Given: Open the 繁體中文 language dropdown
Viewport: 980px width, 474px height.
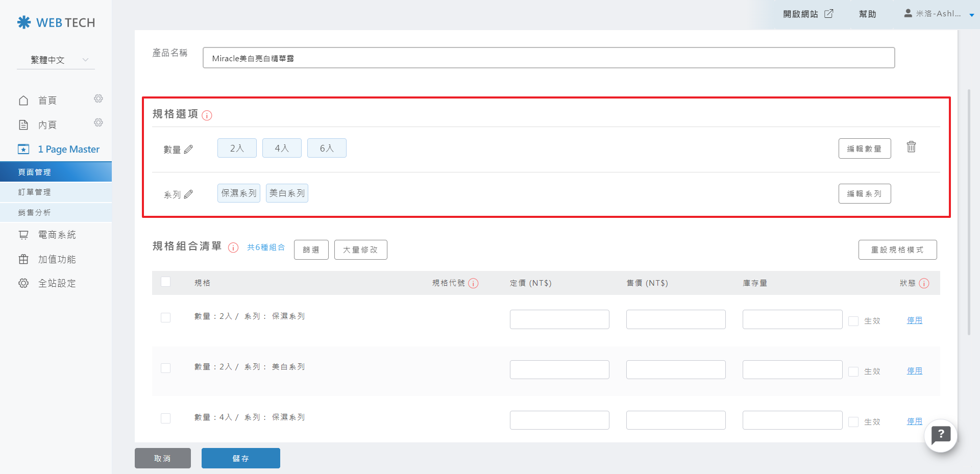Looking at the screenshot, I should [x=55, y=60].
